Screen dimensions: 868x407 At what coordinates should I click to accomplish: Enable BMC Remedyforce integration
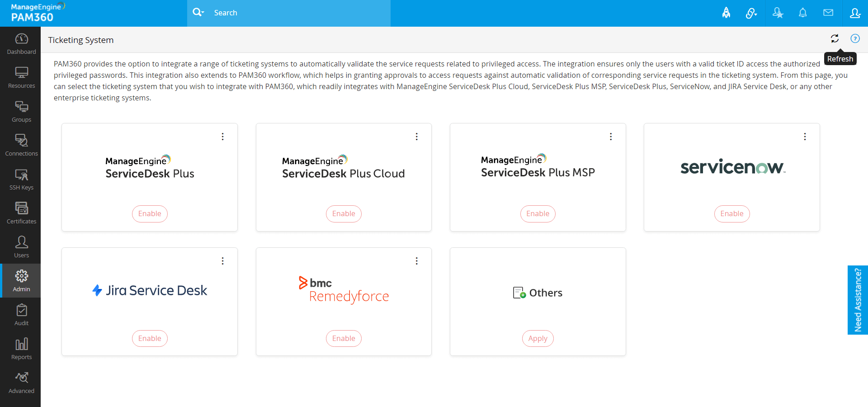pos(344,339)
